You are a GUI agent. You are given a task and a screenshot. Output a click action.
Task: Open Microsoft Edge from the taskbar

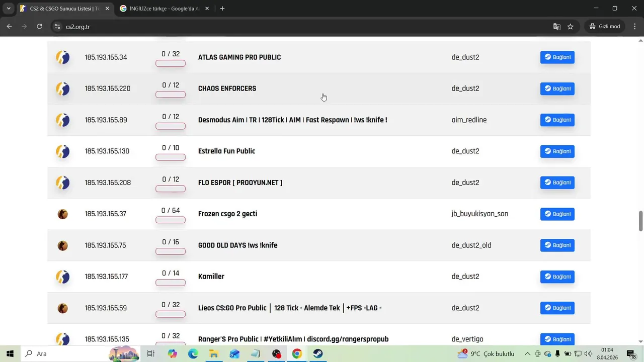pyautogui.click(x=193, y=354)
